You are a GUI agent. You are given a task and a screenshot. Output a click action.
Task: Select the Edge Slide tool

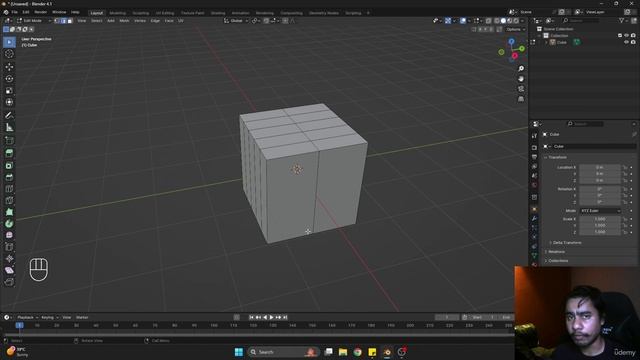coord(9,247)
